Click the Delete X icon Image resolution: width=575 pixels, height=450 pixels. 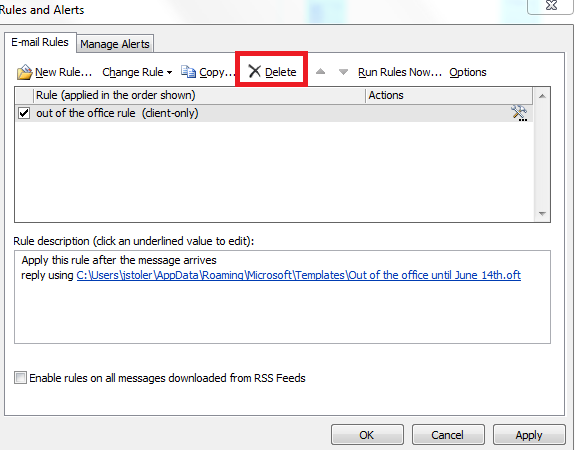[254, 71]
